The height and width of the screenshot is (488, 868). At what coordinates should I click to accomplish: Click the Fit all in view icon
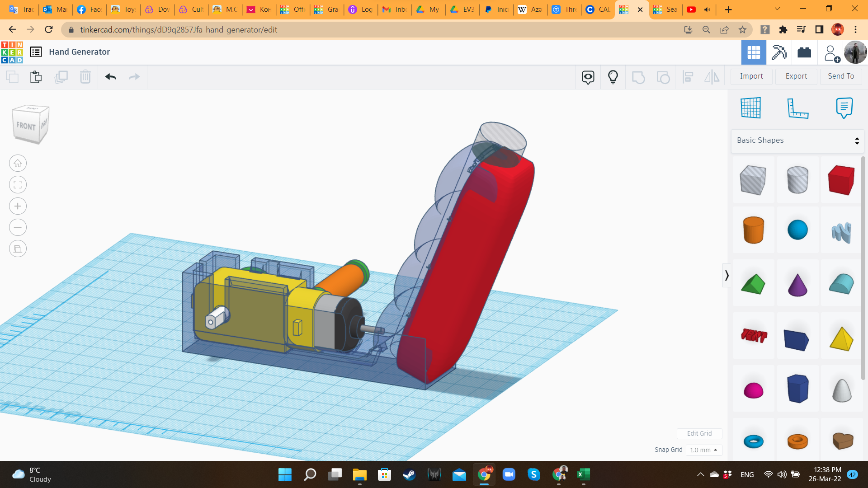point(18,185)
